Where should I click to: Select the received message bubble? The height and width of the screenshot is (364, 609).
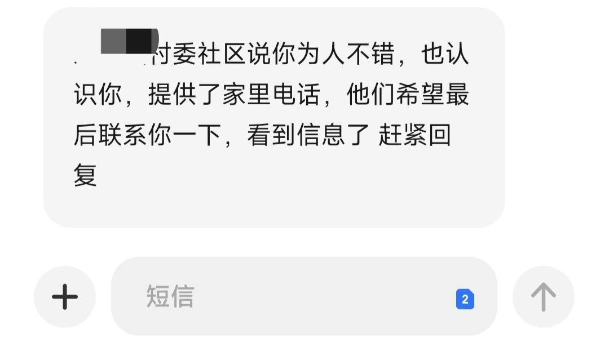[x=274, y=118]
